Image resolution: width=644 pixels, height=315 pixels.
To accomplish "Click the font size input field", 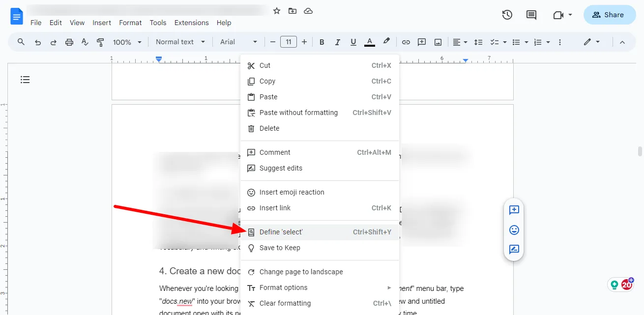I will [x=289, y=42].
